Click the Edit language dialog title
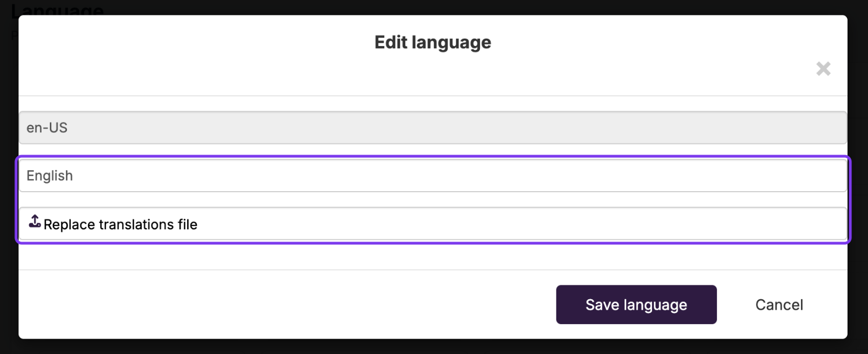 [x=433, y=42]
